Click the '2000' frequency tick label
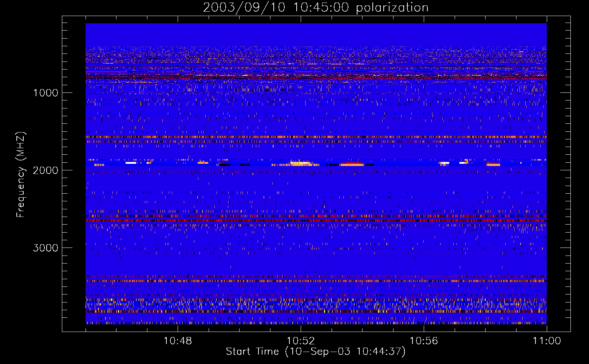The height and width of the screenshot is (364, 589). click(x=46, y=170)
